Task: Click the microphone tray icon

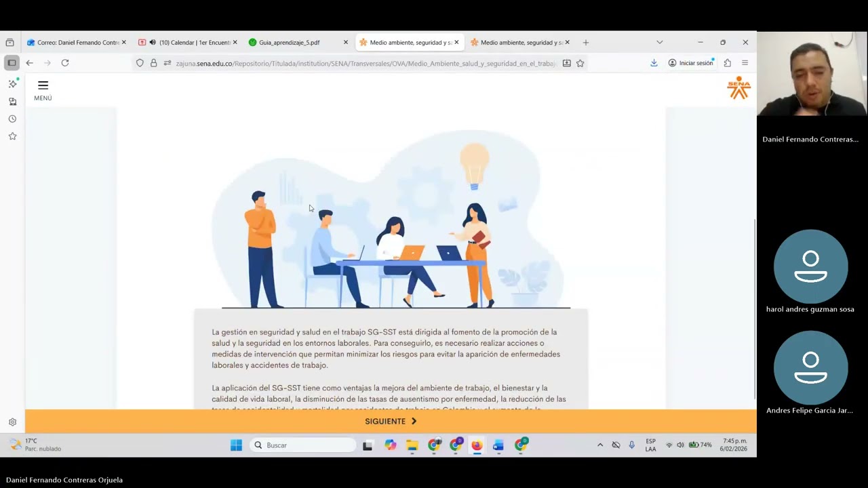Action: point(631,445)
